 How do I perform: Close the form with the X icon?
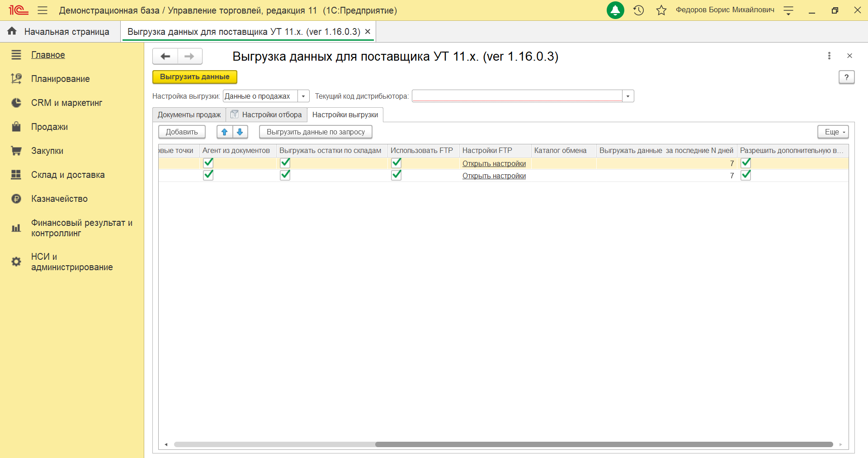click(849, 56)
